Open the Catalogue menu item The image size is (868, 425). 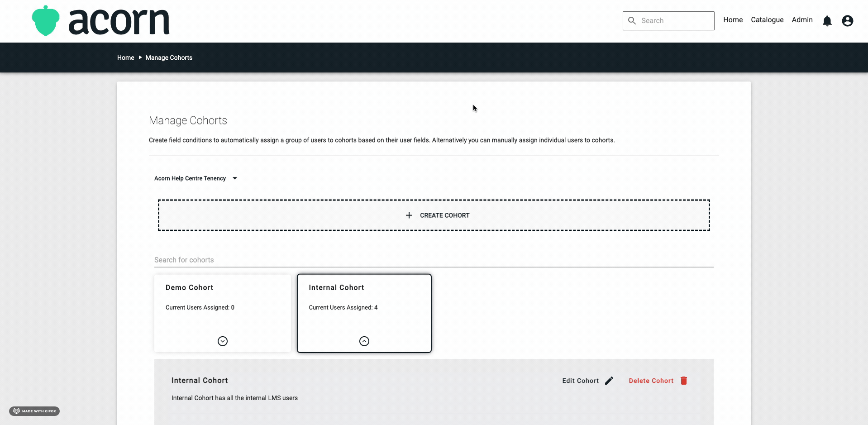click(x=767, y=20)
